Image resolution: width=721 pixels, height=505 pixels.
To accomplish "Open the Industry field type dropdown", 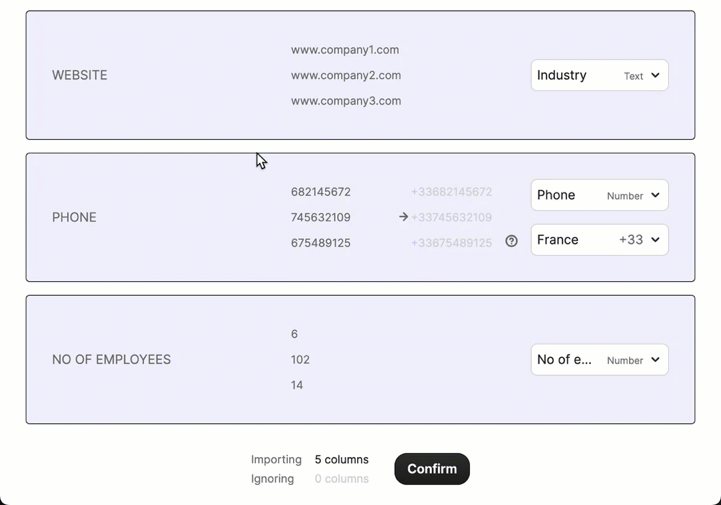I will [599, 75].
